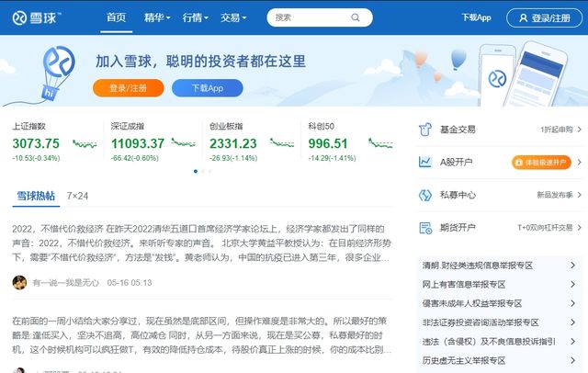588x373 pixels.
Task: Open the A股开户 link
Action: [456, 163]
